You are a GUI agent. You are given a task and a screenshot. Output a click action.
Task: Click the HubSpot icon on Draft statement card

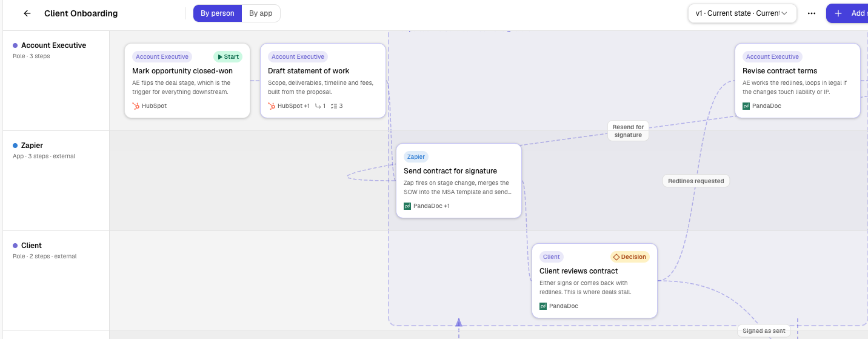[x=272, y=106]
